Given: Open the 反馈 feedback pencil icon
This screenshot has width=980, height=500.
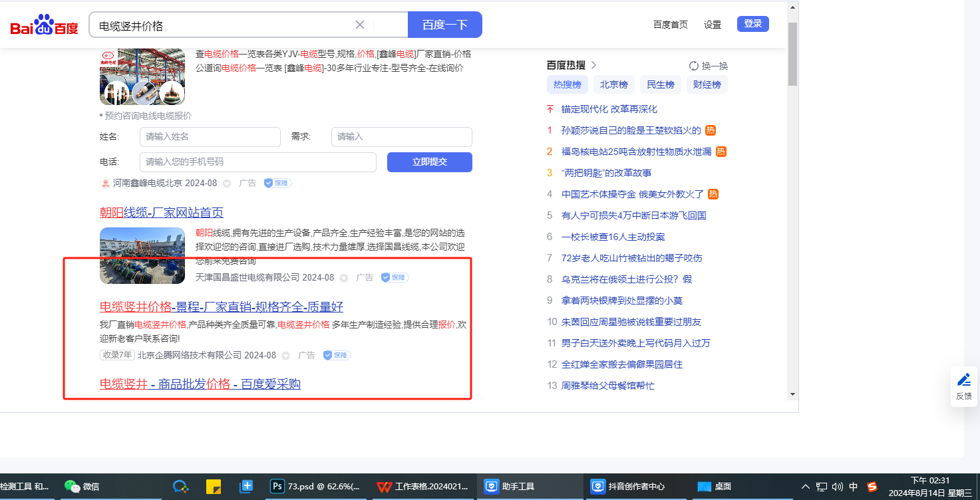Looking at the screenshot, I should coord(963,380).
